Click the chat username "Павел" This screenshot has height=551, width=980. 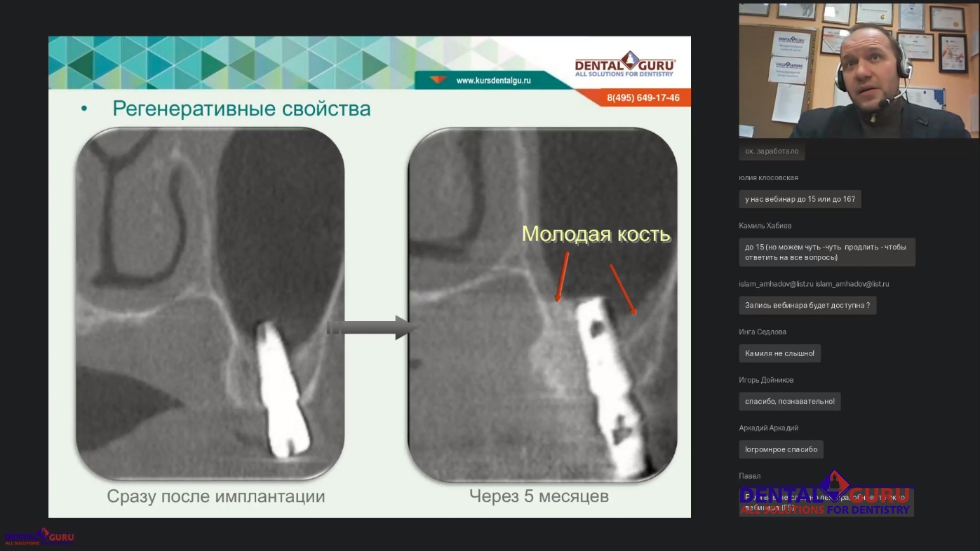[x=750, y=476]
